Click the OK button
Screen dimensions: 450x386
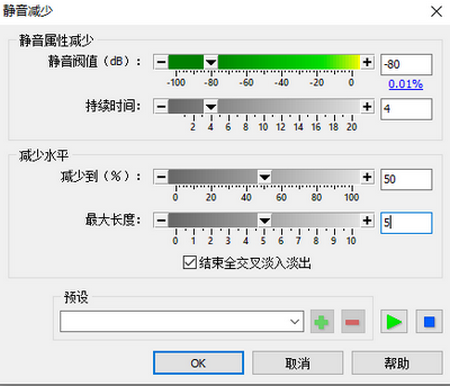point(198,363)
